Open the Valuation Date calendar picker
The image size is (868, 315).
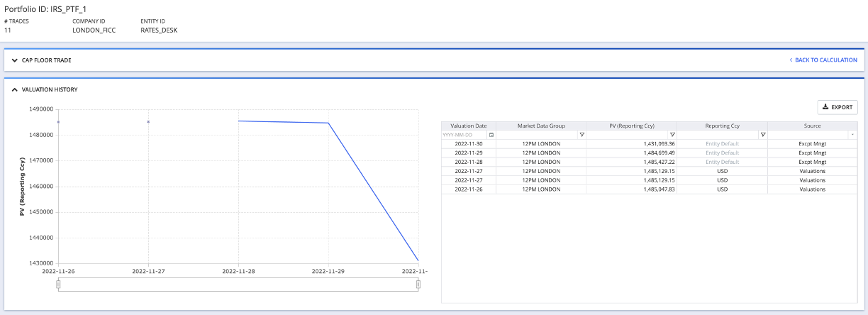(491, 134)
